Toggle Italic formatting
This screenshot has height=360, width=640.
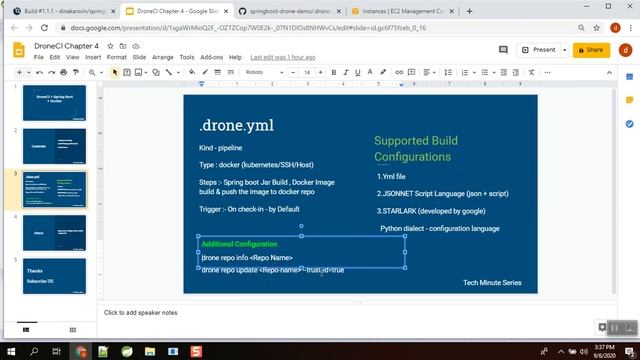[346, 73]
